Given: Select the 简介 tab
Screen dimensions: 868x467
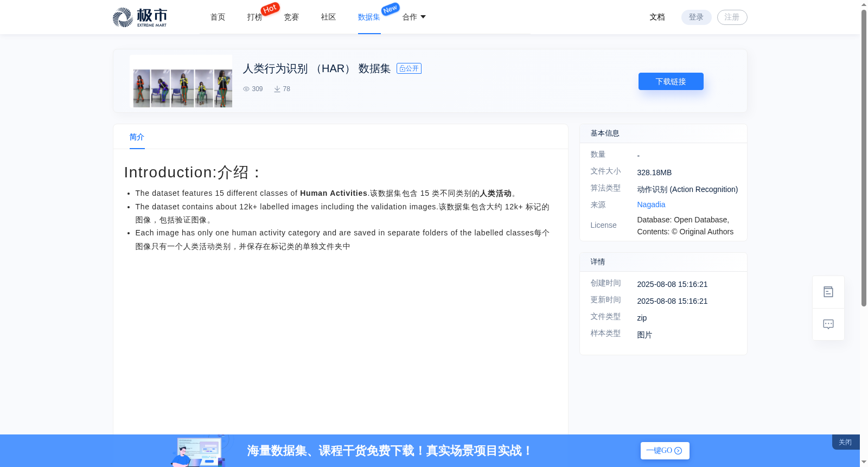Looking at the screenshot, I should tap(137, 137).
